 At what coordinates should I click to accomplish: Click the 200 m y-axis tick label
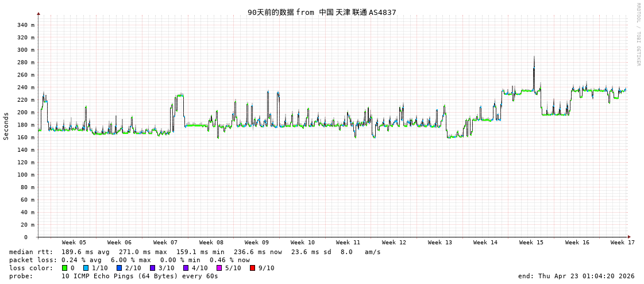coord(25,113)
